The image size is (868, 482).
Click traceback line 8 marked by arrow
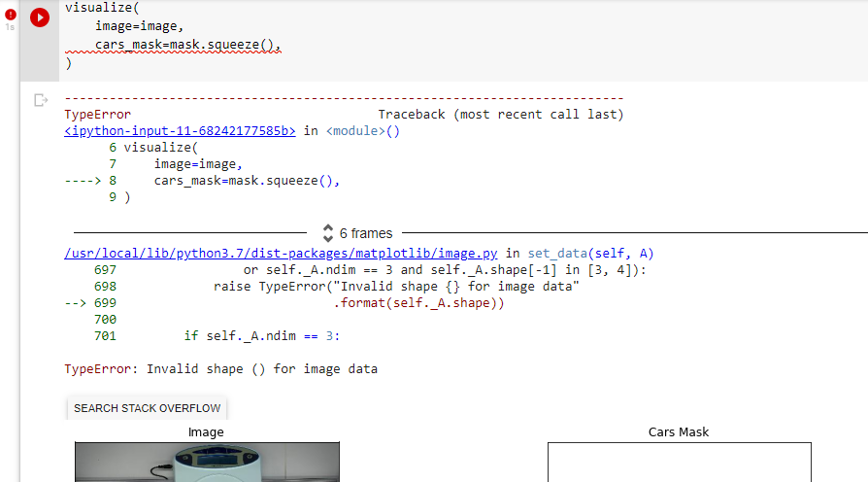[247, 181]
